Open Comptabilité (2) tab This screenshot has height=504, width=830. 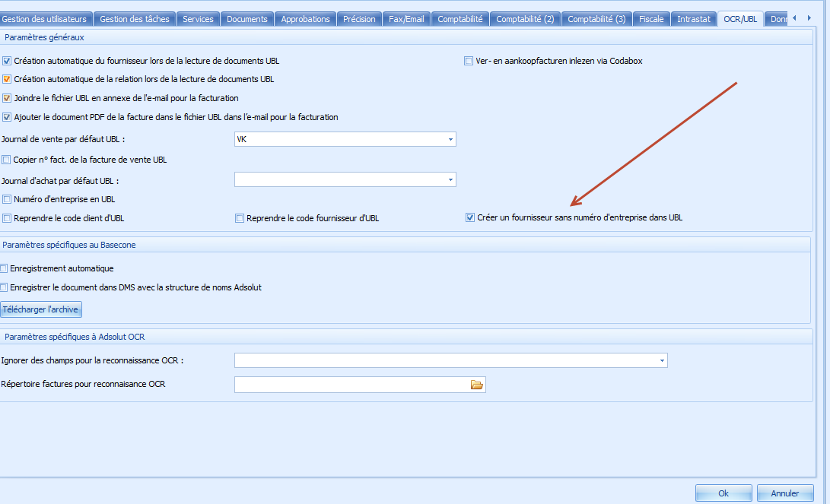click(x=525, y=19)
